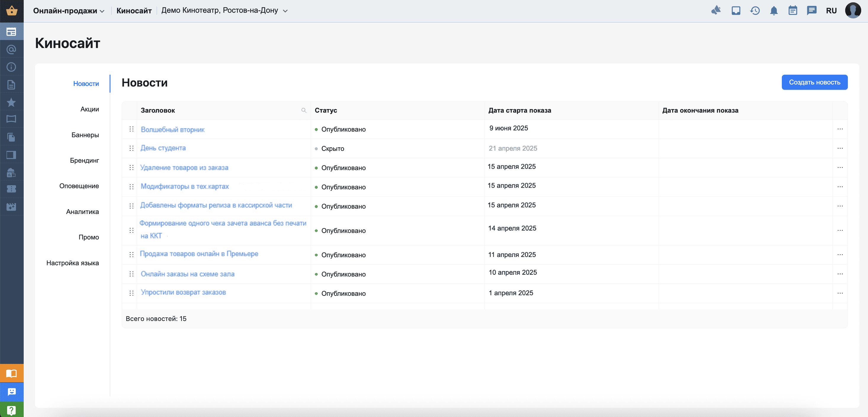Screen dimensions: 868x417
Task: Open the orange book documentation icon
Action: pos(12,373)
